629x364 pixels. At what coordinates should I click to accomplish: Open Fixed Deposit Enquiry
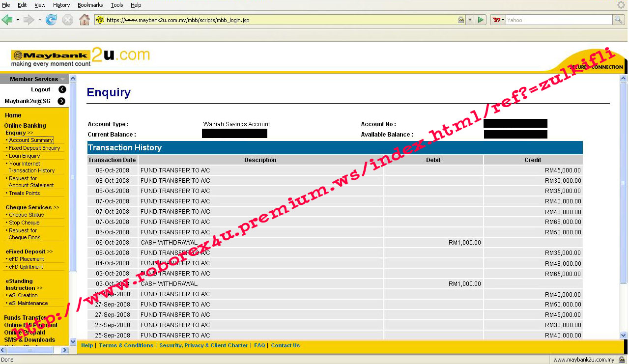[34, 148]
